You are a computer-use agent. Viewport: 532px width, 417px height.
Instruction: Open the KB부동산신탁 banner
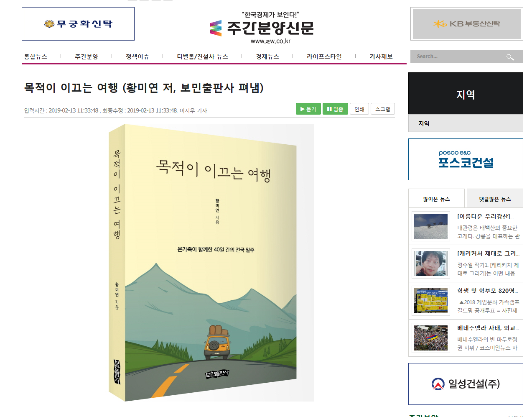[x=467, y=24]
